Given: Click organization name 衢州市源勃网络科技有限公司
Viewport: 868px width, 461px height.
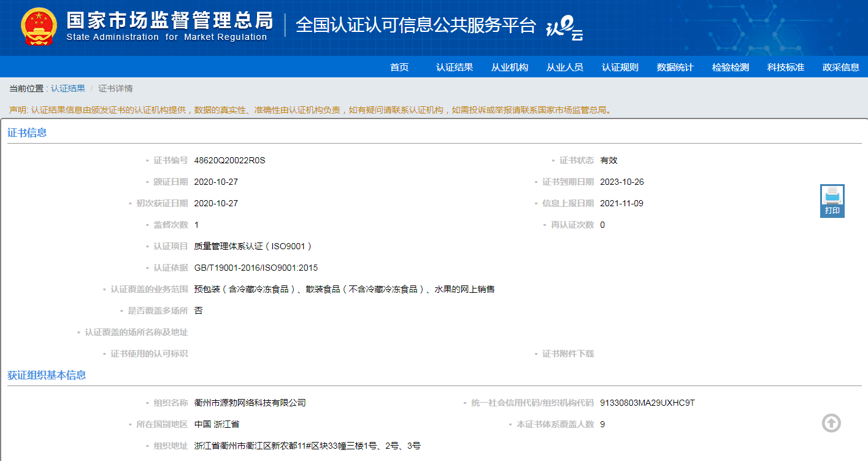Looking at the screenshot, I should [250, 403].
